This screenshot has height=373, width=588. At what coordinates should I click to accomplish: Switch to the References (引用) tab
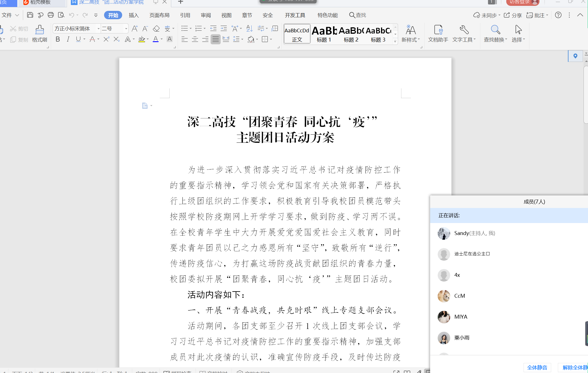click(185, 15)
